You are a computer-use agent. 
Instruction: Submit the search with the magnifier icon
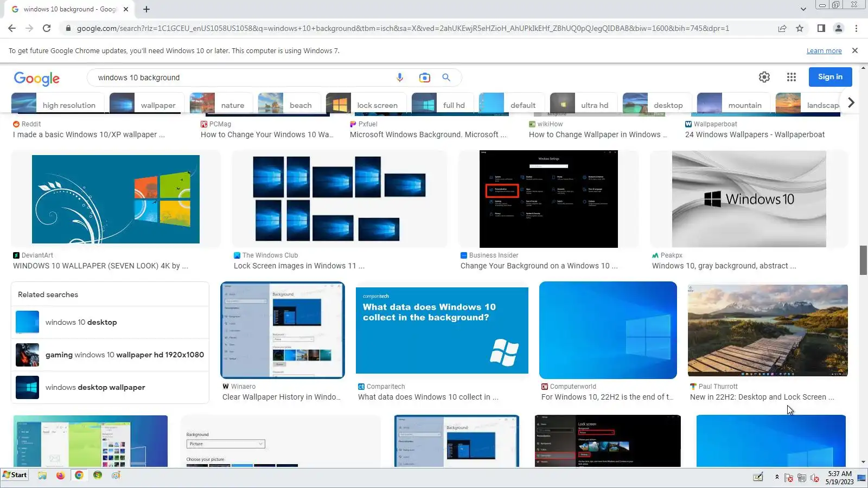click(446, 78)
